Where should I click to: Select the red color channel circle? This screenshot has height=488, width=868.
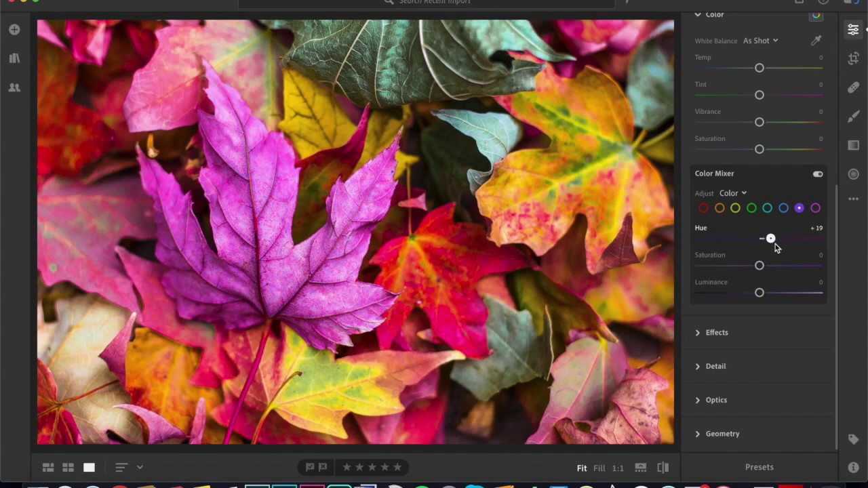click(703, 208)
